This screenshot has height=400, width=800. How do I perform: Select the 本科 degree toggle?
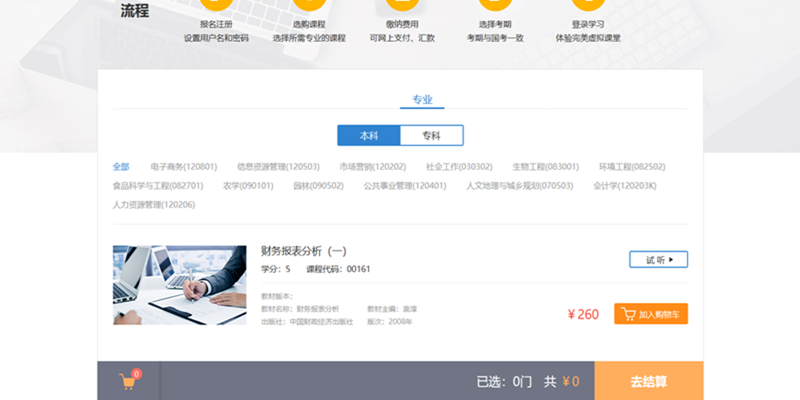369,136
